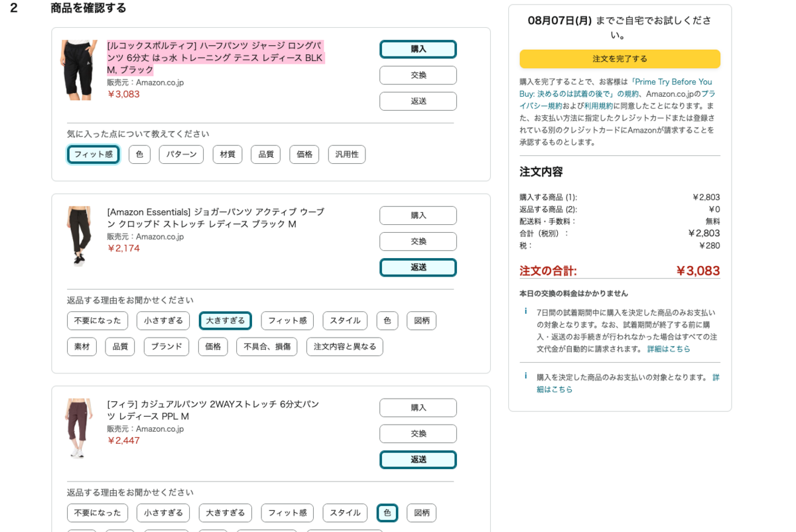This screenshot has height=532, width=796.
Task: Click the 本日の交換の料金はかかりません notice
Action: click(x=574, y=293)
